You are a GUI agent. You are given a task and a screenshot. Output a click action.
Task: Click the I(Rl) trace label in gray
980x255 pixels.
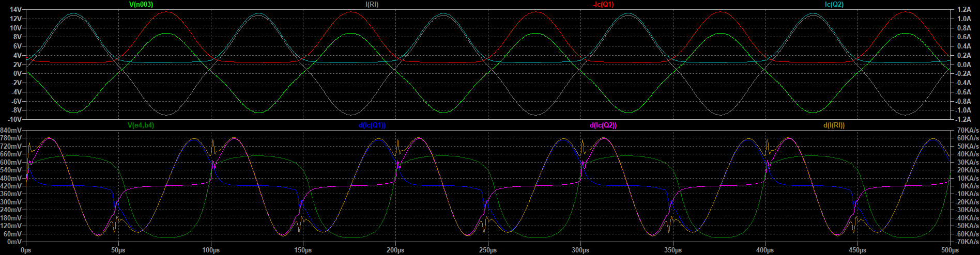pyautogui.click(x=372, y=5)
